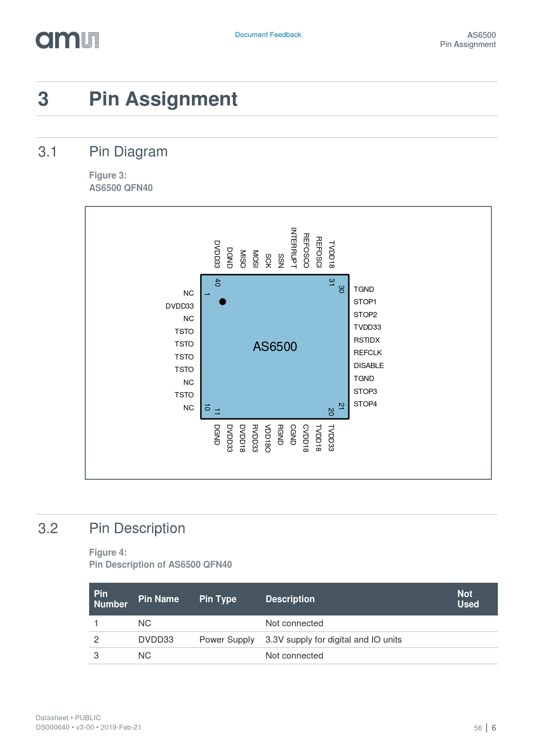Click the Pin Diagram subsection heading

128,152
